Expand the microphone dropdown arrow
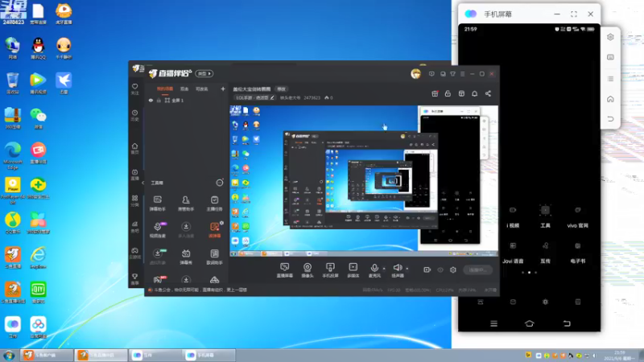The width and height of the screenshot is (644, 362). (384, 269)
